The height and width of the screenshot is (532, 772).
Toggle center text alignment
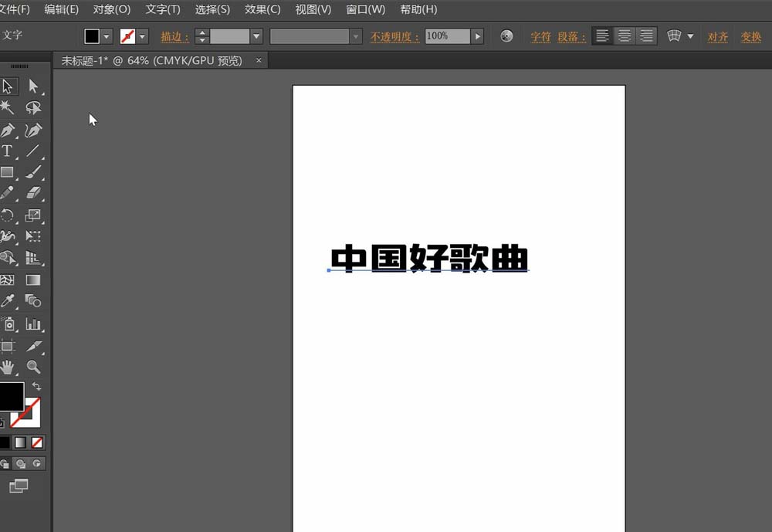click(625, 36)
